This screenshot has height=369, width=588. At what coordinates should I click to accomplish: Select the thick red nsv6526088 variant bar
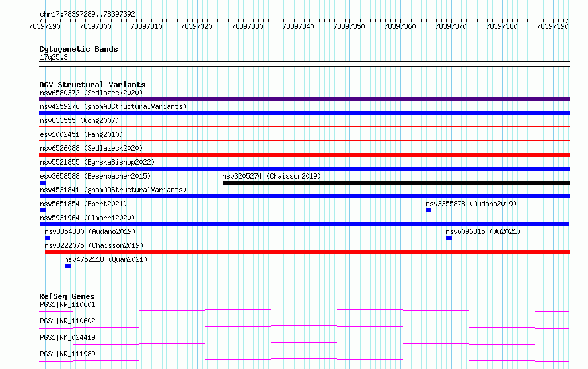[x=304, y=155]
